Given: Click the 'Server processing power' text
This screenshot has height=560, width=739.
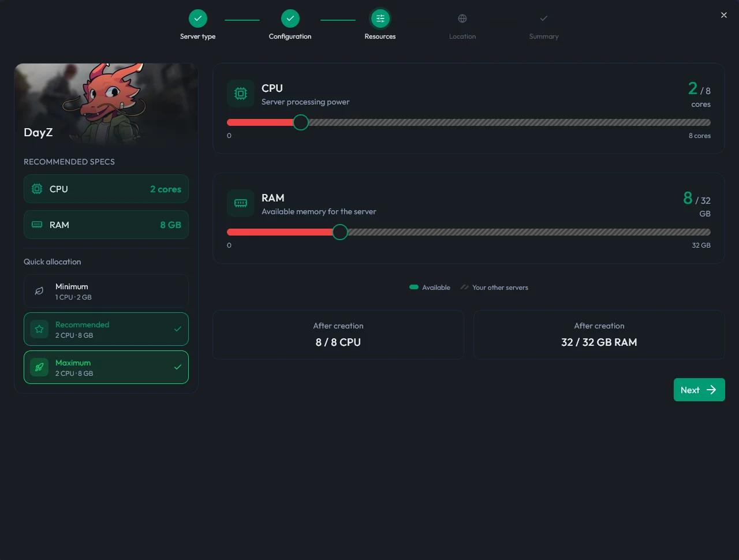Looking at the screenshot, I should coord(305,102).
